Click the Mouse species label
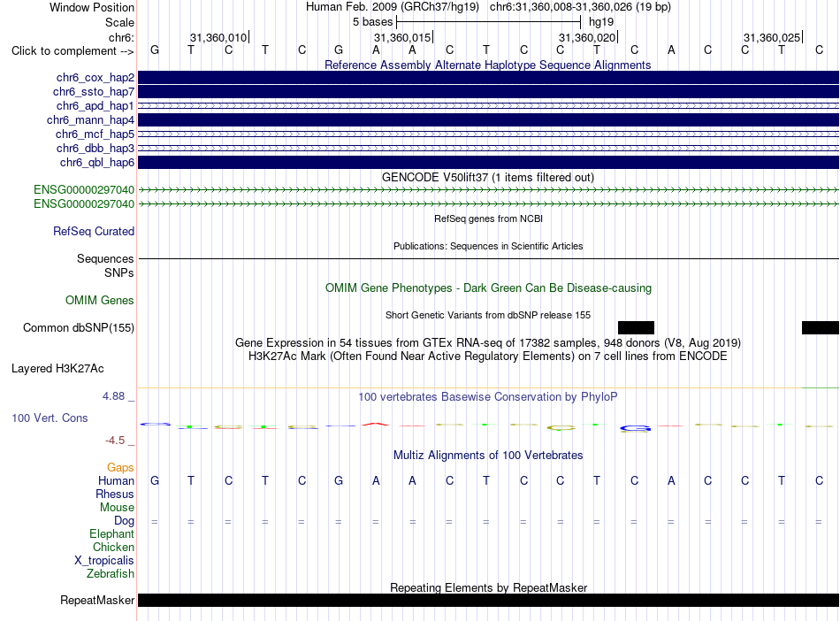Viewport: 840px width, 621px height. (x=117, y=508)
